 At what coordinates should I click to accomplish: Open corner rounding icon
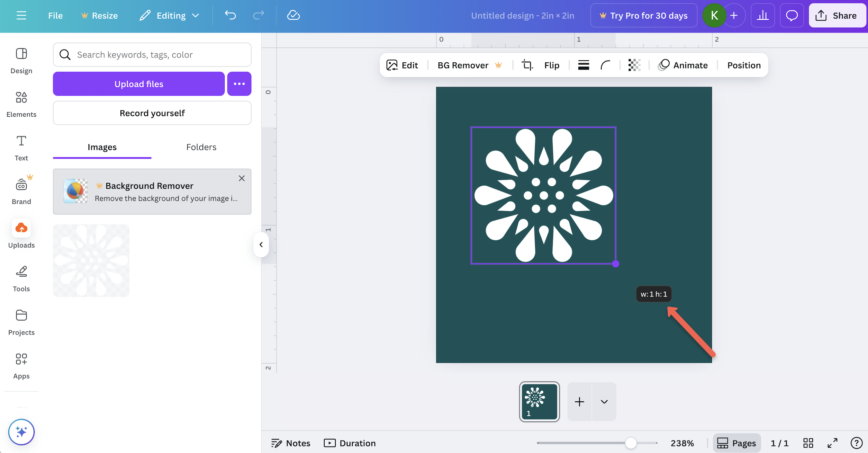point(605,65)
